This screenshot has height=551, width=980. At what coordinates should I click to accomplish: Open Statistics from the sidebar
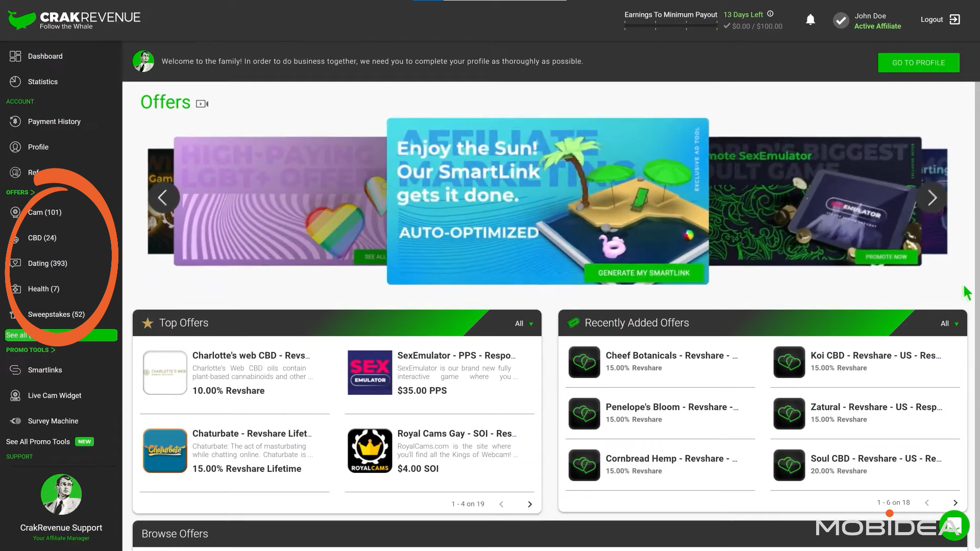(x=43, y=82)
